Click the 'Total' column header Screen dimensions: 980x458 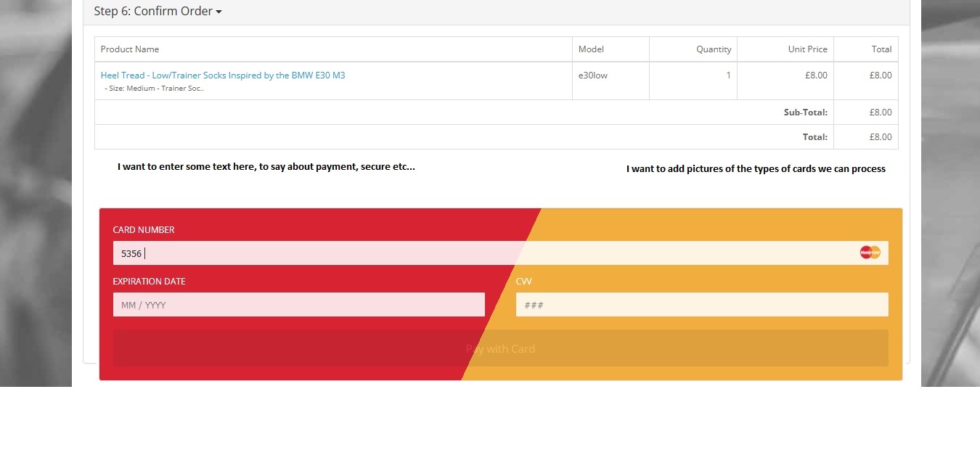[x=882, y=49]
